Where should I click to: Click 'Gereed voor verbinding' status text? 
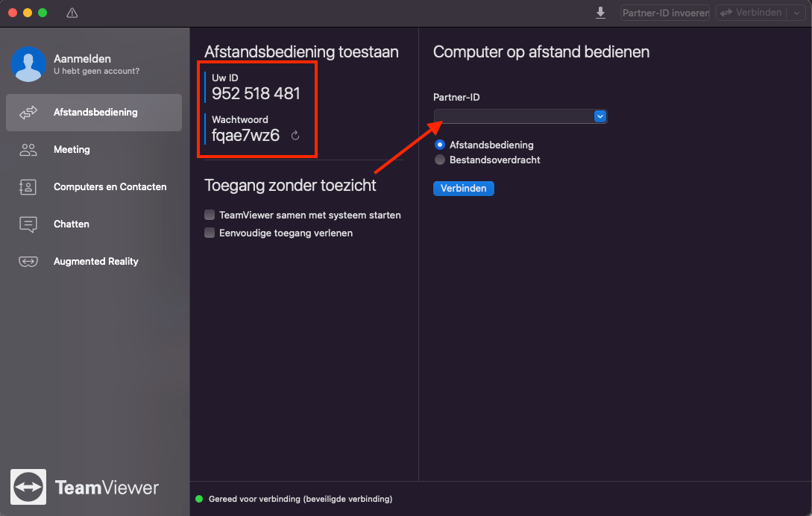point(300,499)
